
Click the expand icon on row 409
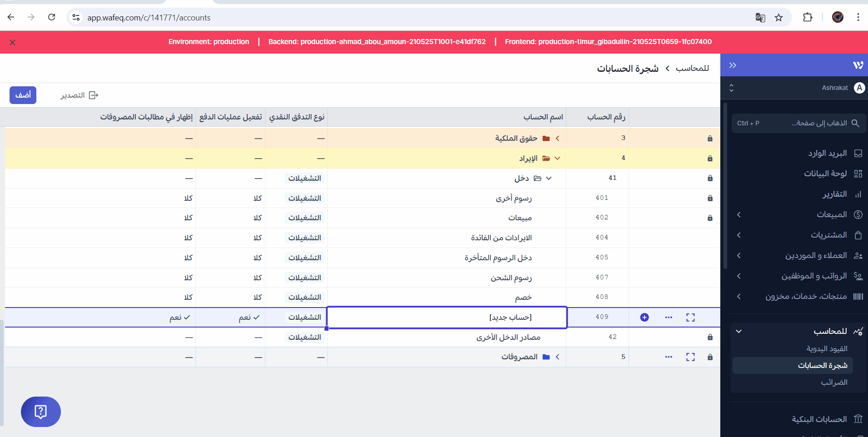tap(690, 318)
